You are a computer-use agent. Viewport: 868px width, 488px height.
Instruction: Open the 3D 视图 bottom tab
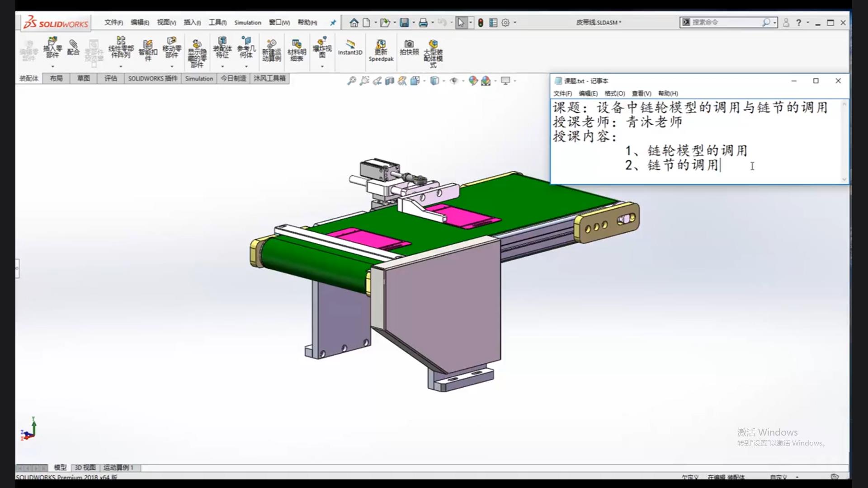85,468
